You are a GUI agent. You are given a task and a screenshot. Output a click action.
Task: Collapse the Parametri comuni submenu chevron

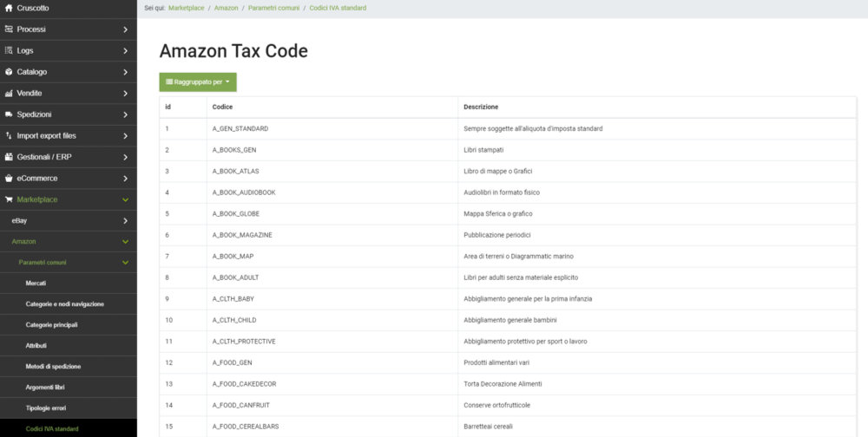tap(125, 262)
